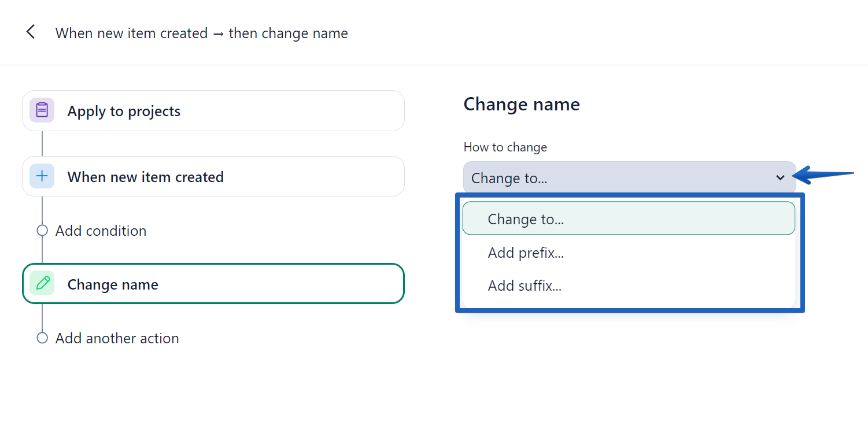The image size is (868, 430).
Task: Select the "Change name" action step label
Action: point(113,284)
